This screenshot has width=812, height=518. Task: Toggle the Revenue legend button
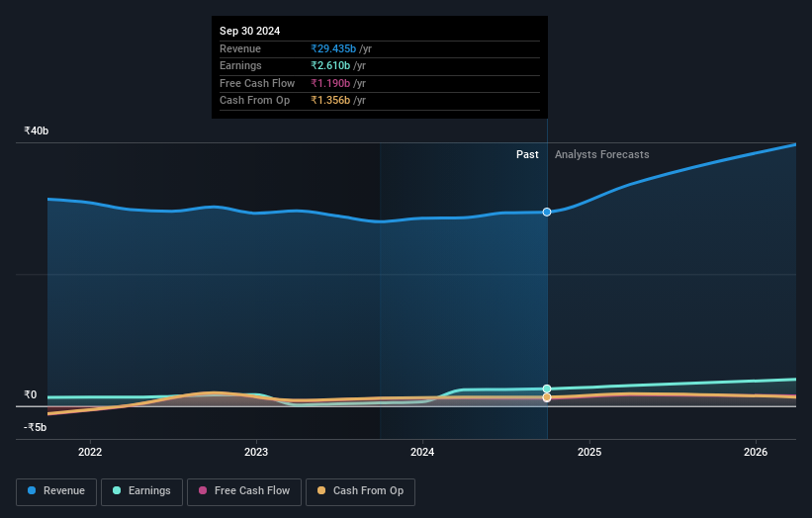56,491
